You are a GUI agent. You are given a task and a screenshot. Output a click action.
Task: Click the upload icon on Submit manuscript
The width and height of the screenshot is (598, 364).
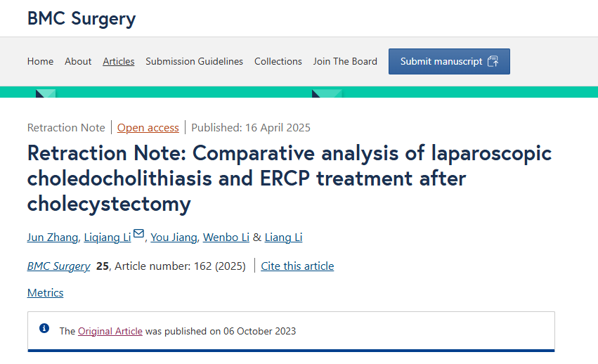pos(493,61)
